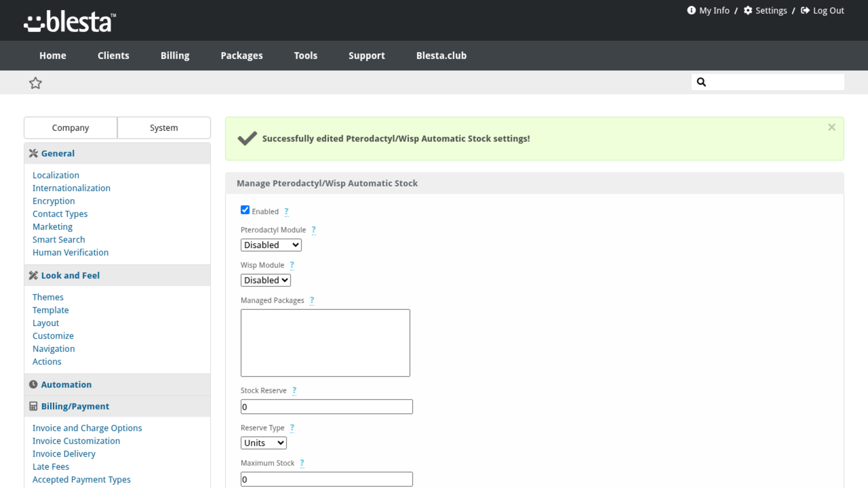Open the Clients menu
Viewport: 868px width, 488px height.
pyautogui.click(x=113, y=56)
